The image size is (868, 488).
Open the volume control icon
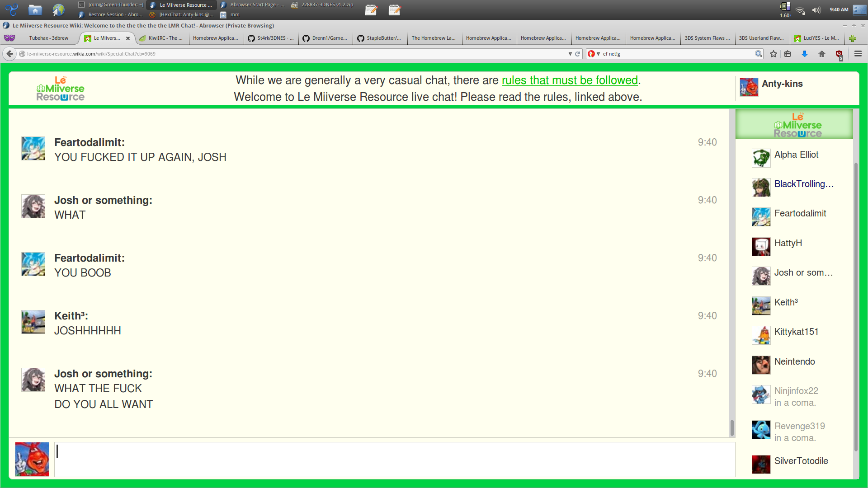tap(816, 10)
